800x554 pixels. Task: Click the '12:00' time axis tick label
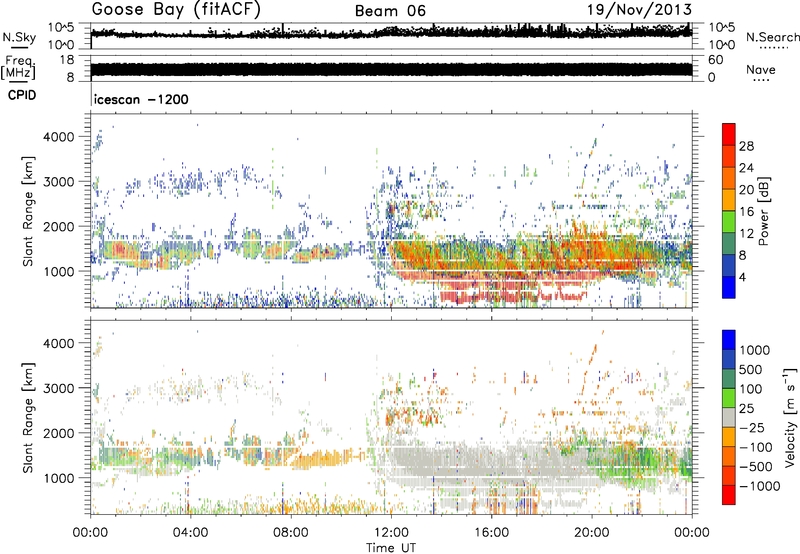point(391,533)
